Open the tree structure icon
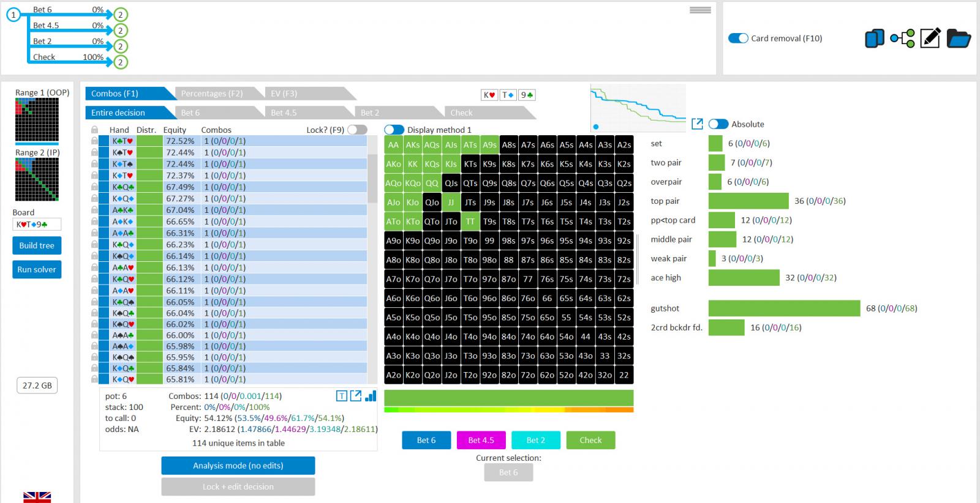 click(x=902, y=39)
